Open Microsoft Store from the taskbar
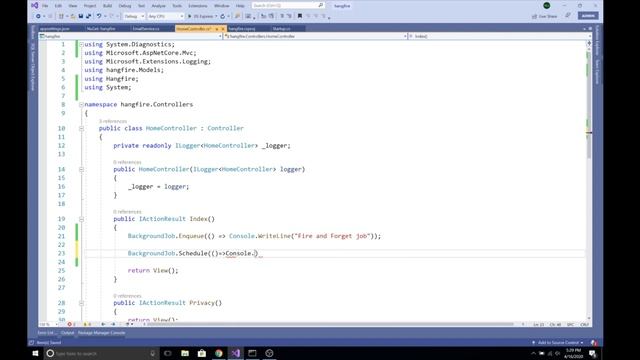 202,353
